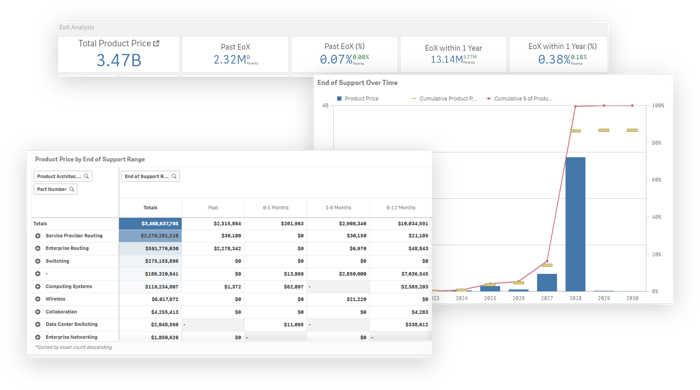
Task: Select the Totals column header
Action: point(150,207)
